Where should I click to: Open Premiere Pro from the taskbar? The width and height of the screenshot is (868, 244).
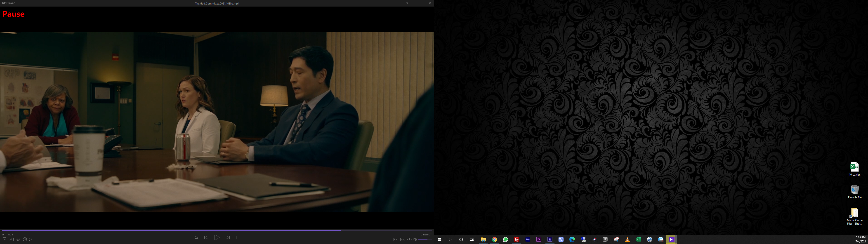coord(539,239)
